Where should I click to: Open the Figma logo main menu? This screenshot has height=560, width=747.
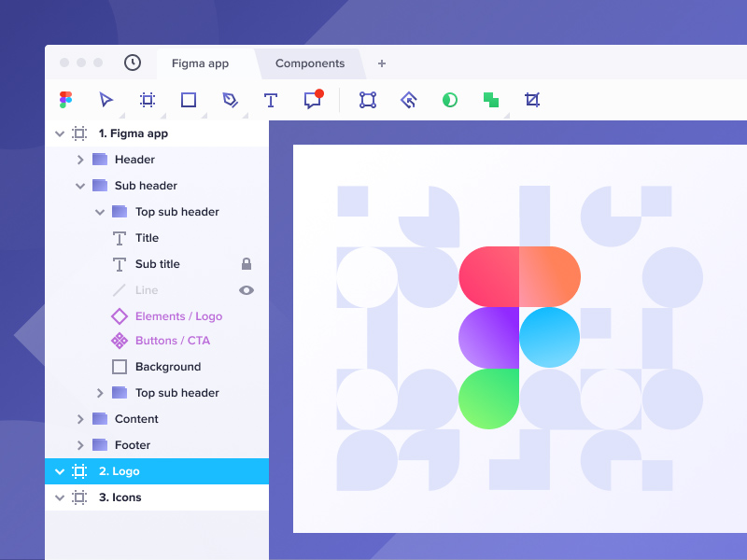[x=65, y=100]
